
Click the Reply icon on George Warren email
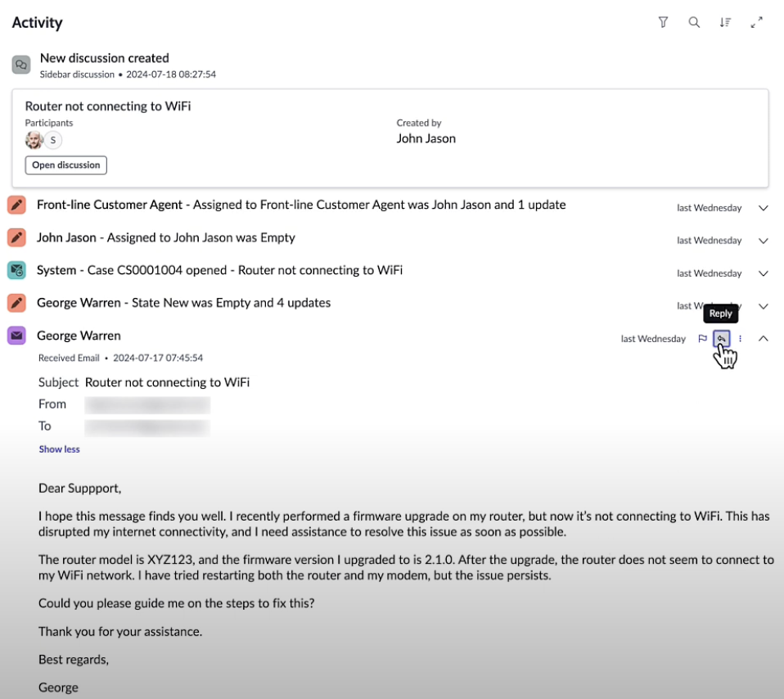pyautogui.click(x=721, y=338)
